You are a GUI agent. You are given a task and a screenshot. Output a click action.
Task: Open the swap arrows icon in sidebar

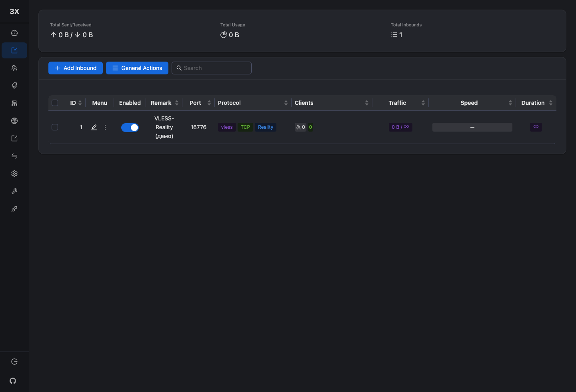(14, 156)
